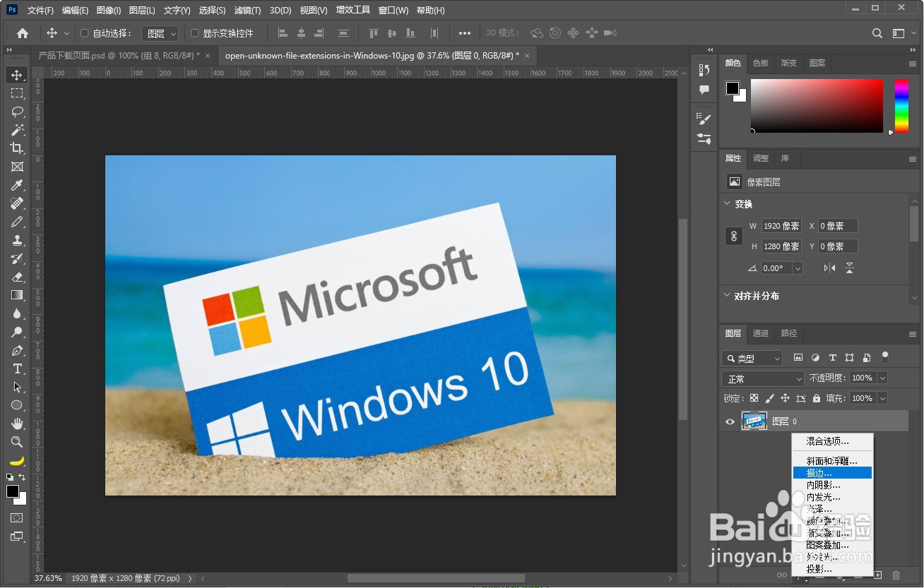Open the 滤镜(T) menu
Viewport: 924px width, 588px height.
coord(247,11)
